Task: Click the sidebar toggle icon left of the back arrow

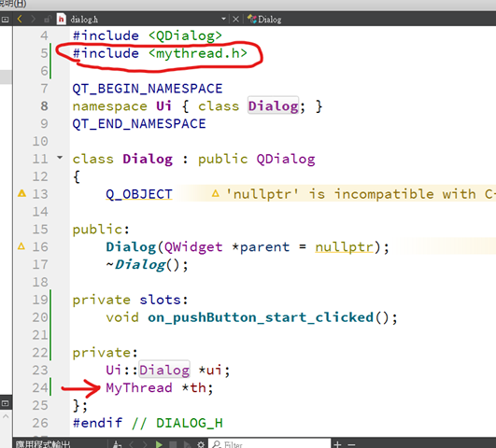Action: (5, 20)
